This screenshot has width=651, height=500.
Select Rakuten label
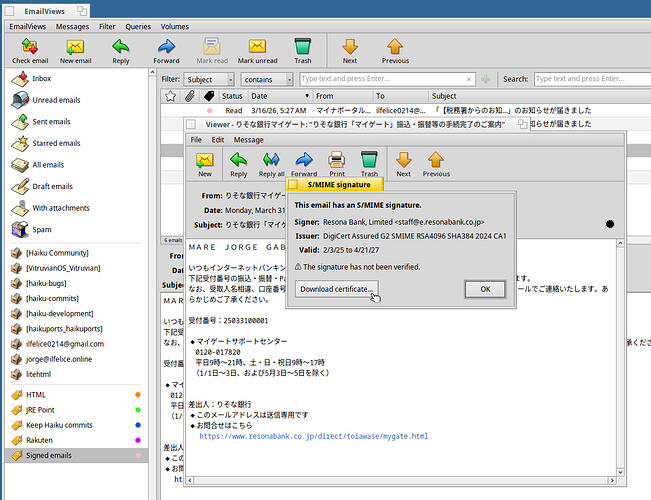click(77, 440)
